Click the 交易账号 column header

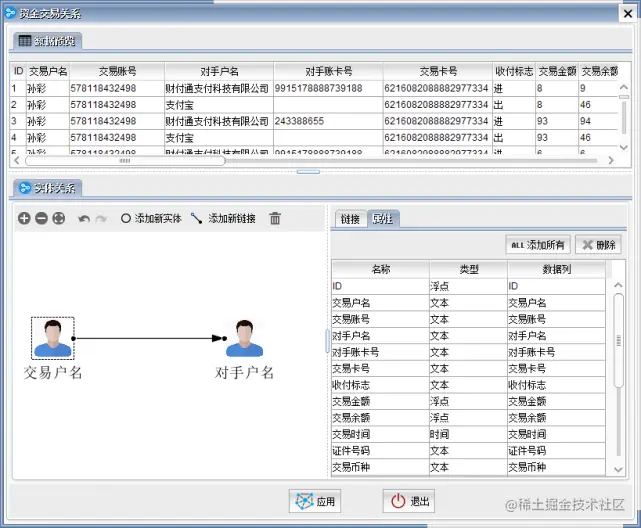coord(117,72)
